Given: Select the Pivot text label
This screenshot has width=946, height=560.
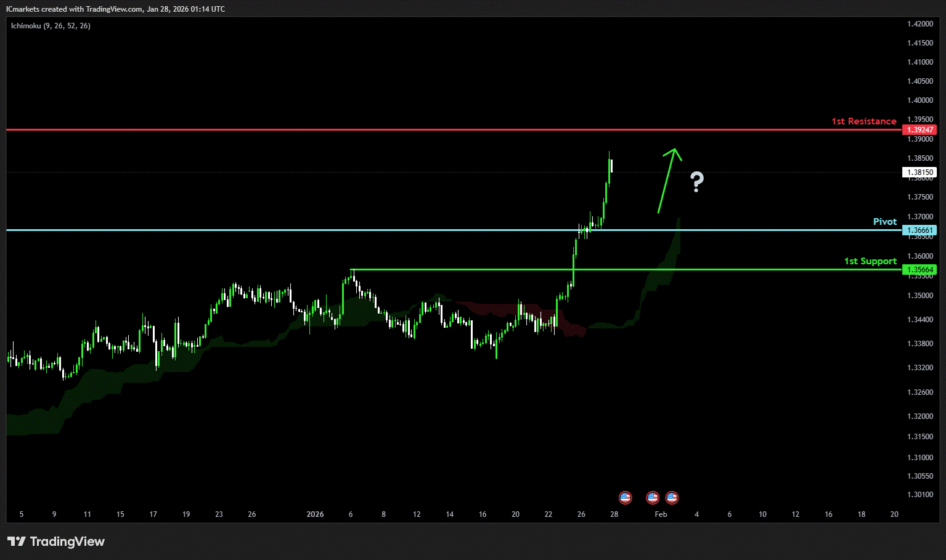Looking at the screenshot, I should pyautogui.click(x=884, y=222).
